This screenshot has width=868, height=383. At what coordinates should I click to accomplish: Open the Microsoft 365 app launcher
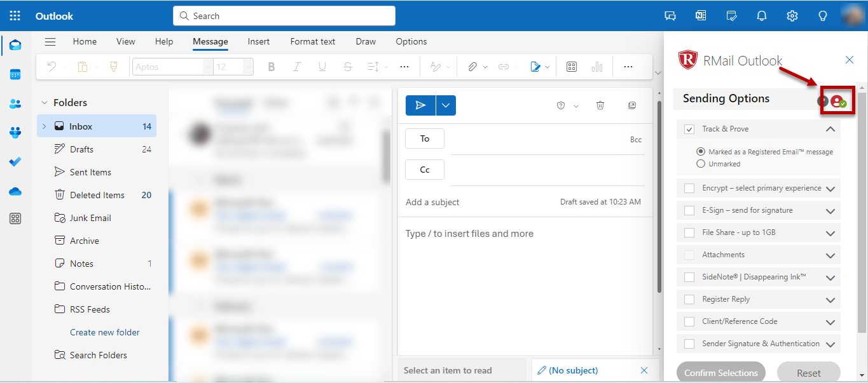(15, 16)
